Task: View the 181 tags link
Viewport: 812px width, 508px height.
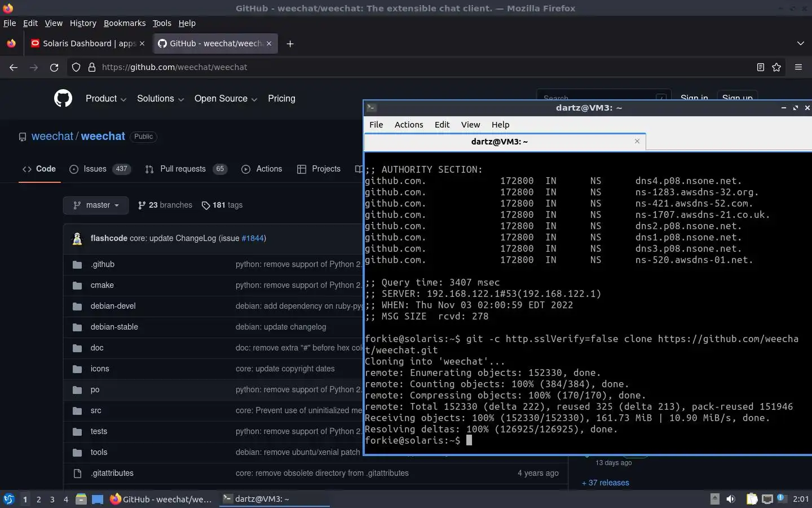Action: [222, 205]
